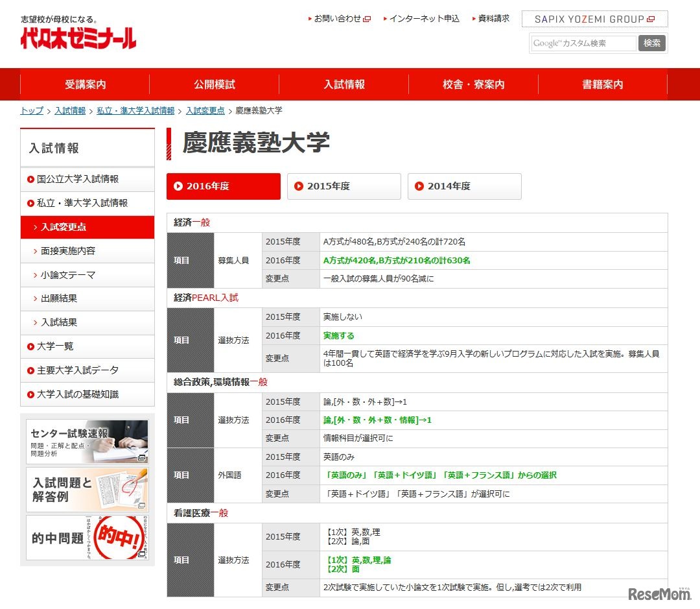This screenshot has height=609, width=700.
Task: Click the popup window icon on 入試問題と解答例 banner
Action: 142,505
